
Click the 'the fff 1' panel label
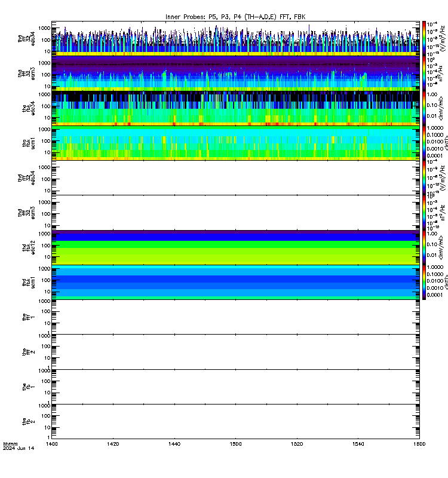coord(28,317)
